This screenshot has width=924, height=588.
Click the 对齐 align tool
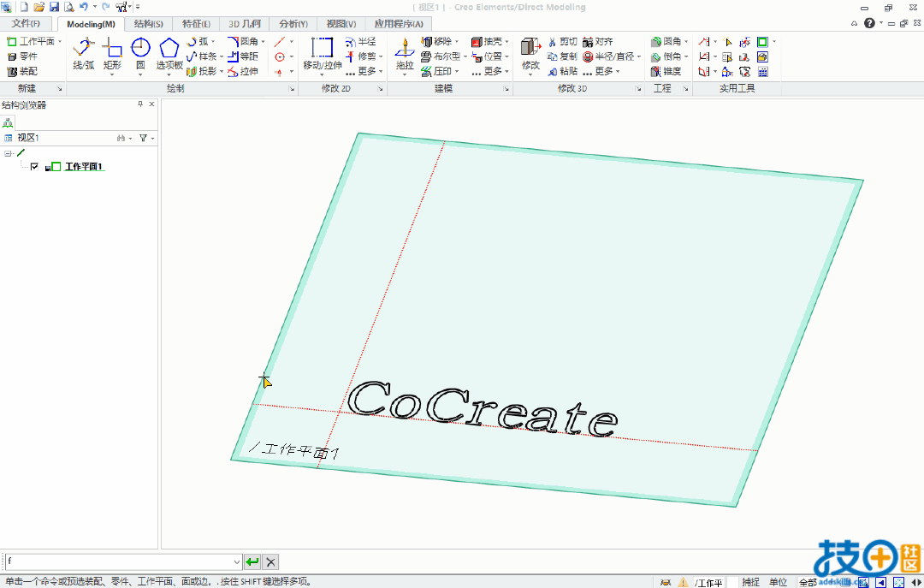pos(597,41)
